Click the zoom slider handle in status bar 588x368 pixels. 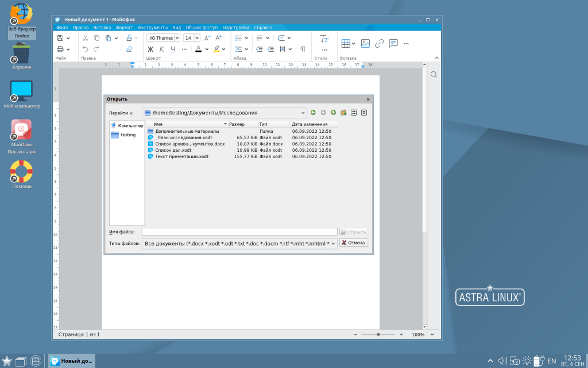(378, 334)
